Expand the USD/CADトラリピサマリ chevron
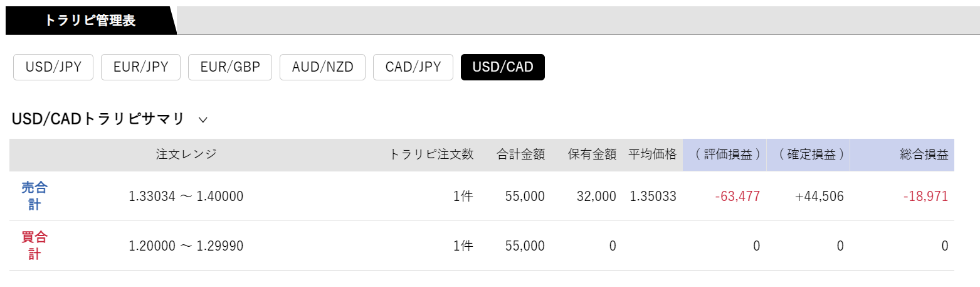The height and width of the screenshot is (287, 980). pyautogui.click(x=203, y=119)
